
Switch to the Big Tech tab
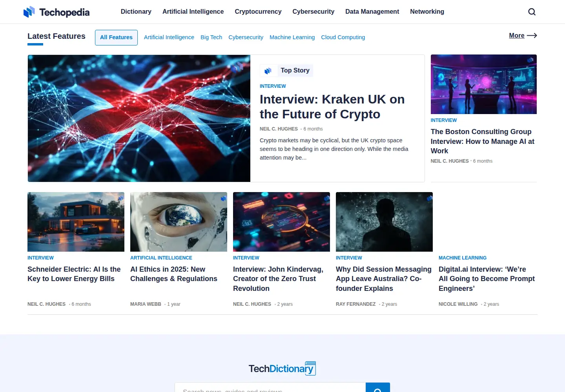tap(211, 37)
